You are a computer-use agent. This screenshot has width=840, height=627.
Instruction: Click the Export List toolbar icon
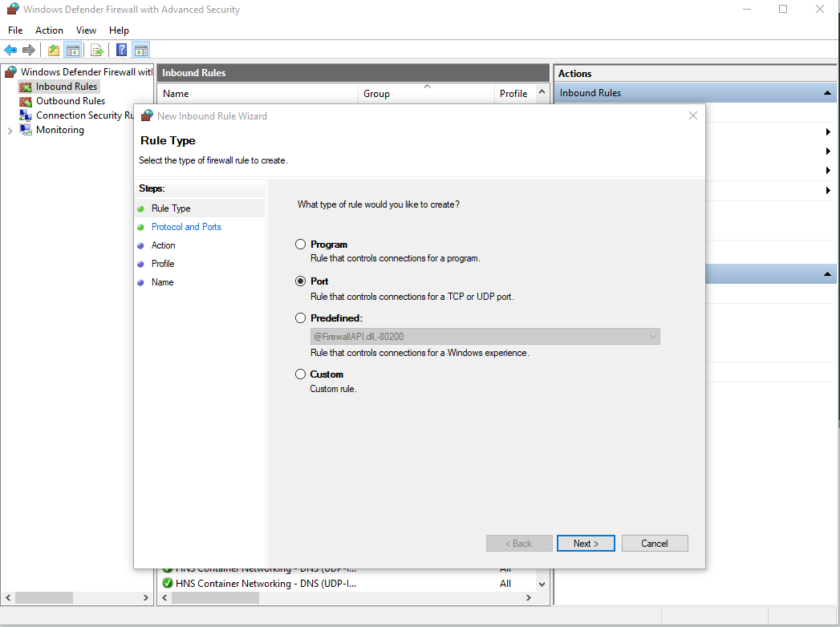pyautogui.click(x=97, y=51)
